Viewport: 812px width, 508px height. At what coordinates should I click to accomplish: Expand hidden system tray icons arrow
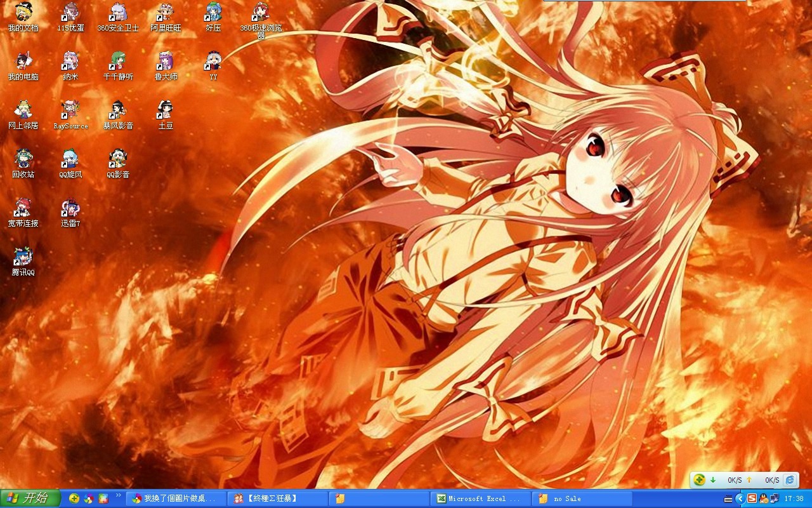point(740,498)
